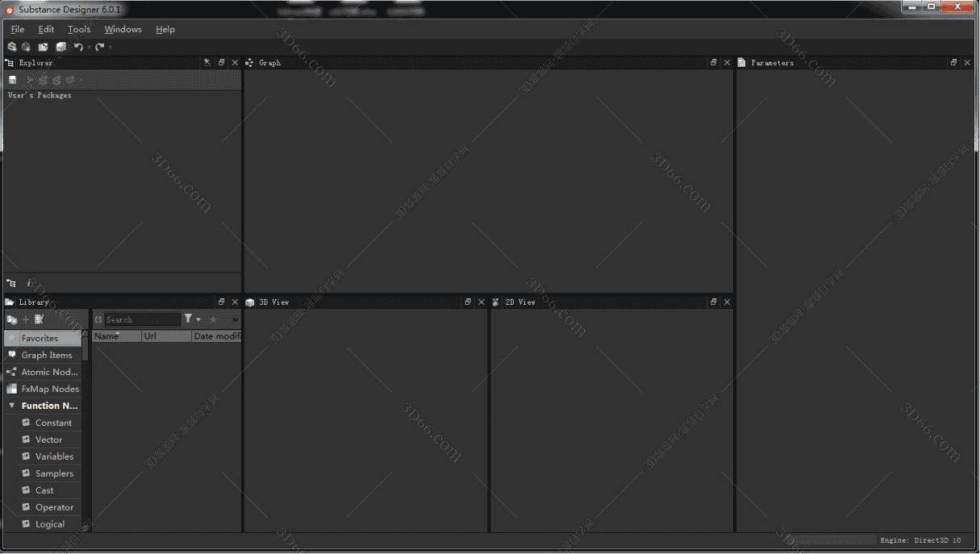Open the Tools menu
Screen dimensions: 980x554
(x=79, y=29)
